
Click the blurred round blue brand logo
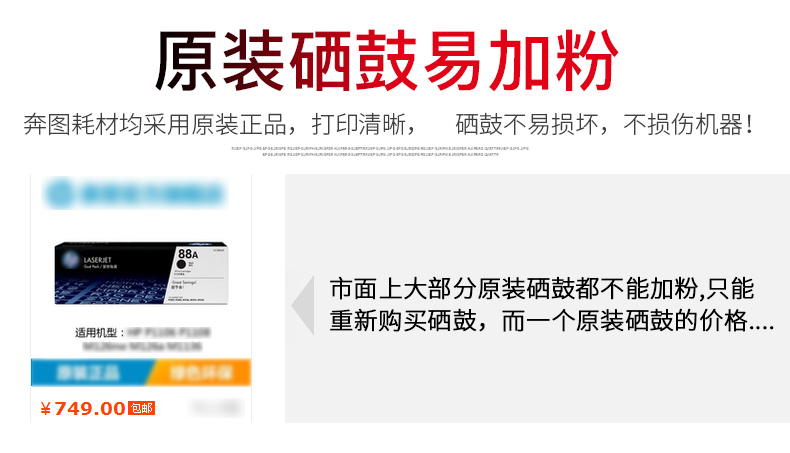[59, 193]
